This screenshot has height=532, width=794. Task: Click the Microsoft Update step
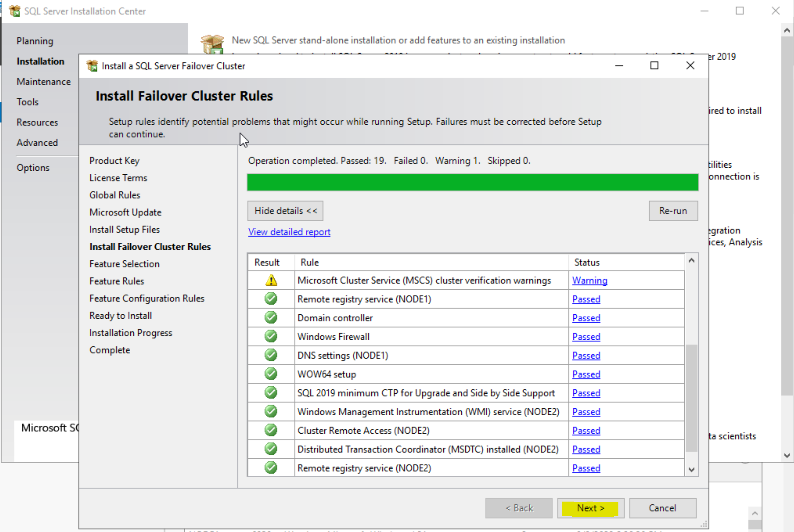tap(125, 213)
